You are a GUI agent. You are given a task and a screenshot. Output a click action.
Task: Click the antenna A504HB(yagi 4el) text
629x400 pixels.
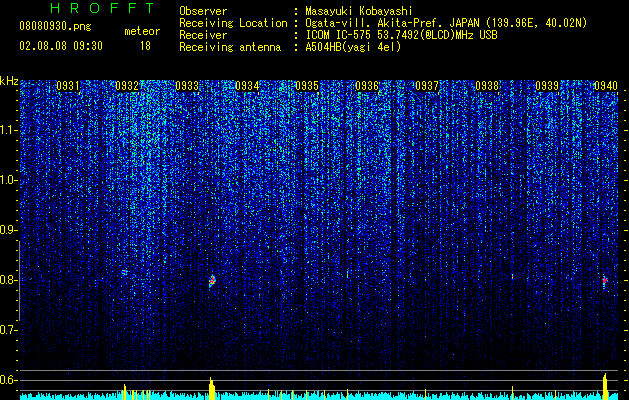pyautogui.click(x=353, y=47)
